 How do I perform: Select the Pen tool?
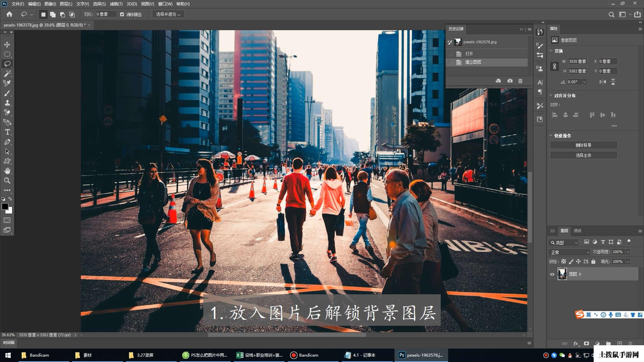point(7,142)
